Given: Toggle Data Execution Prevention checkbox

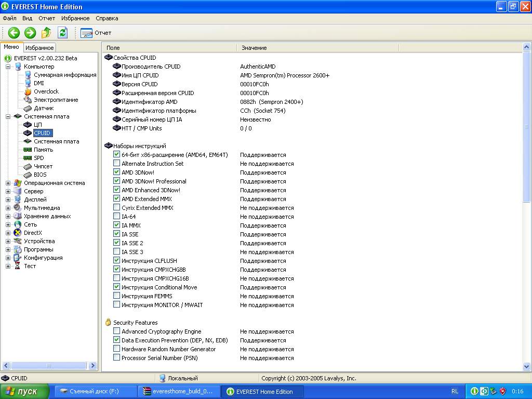Looking at the screenshot, I should pyautogui.click(x=117, y=340).
